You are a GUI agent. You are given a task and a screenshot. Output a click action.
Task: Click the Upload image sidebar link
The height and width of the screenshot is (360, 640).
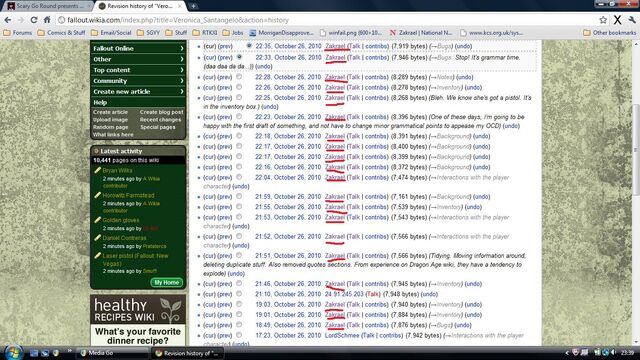[x=110, y=120]
